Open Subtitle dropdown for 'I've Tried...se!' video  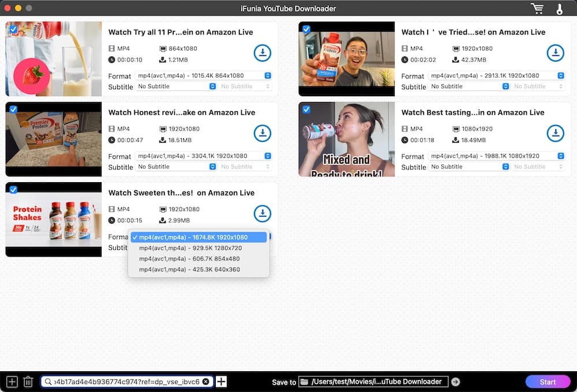[469, 86]
